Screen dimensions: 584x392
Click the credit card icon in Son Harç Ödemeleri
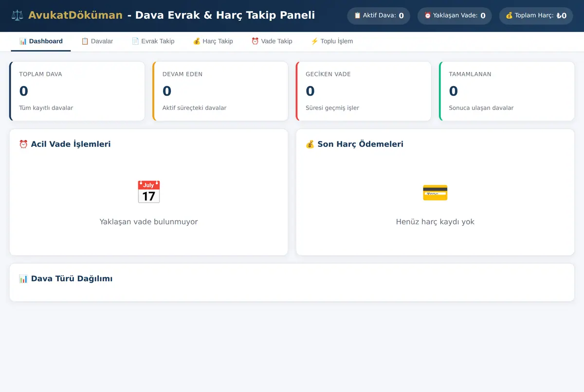(435, 192)
